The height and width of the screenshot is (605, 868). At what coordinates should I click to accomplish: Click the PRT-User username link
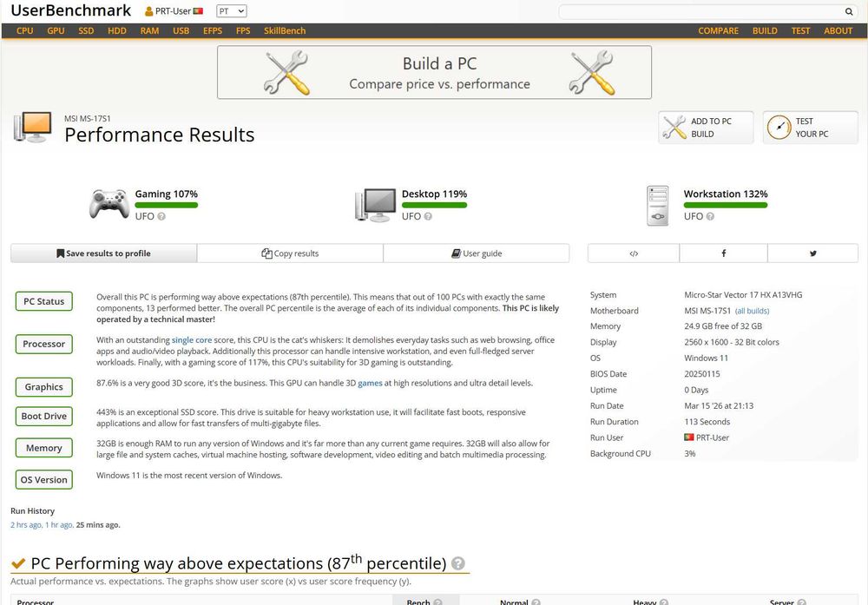[174, 11]
